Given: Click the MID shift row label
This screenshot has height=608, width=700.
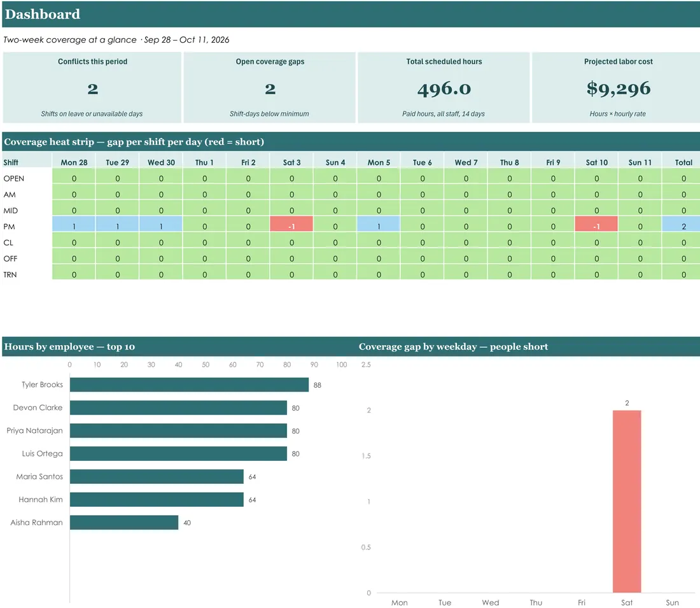Looking at the screenshot, I should tap(11, 211).
